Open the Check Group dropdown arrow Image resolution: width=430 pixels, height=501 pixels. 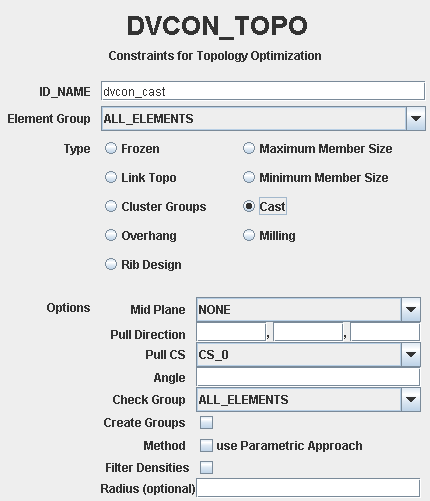coord(411,400)
